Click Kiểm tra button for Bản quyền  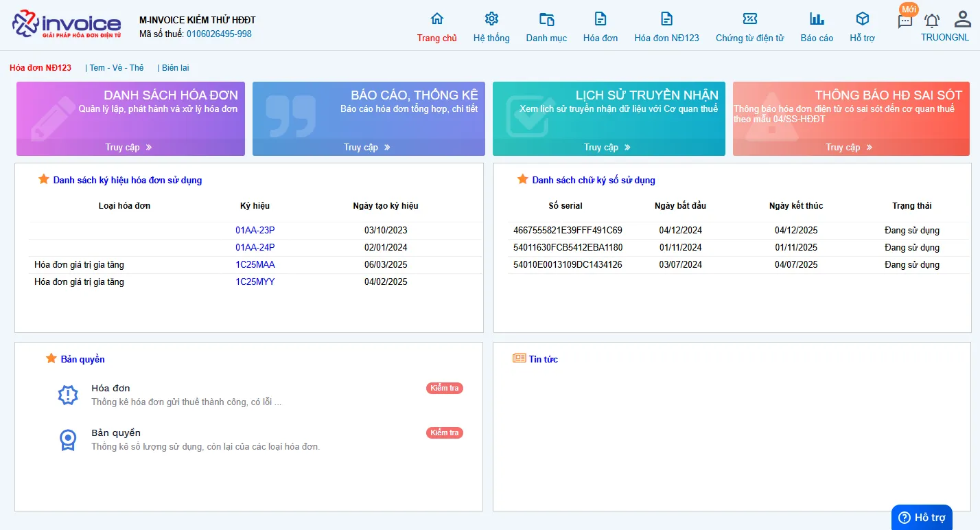pyautogui.click(x=445, y=433)
